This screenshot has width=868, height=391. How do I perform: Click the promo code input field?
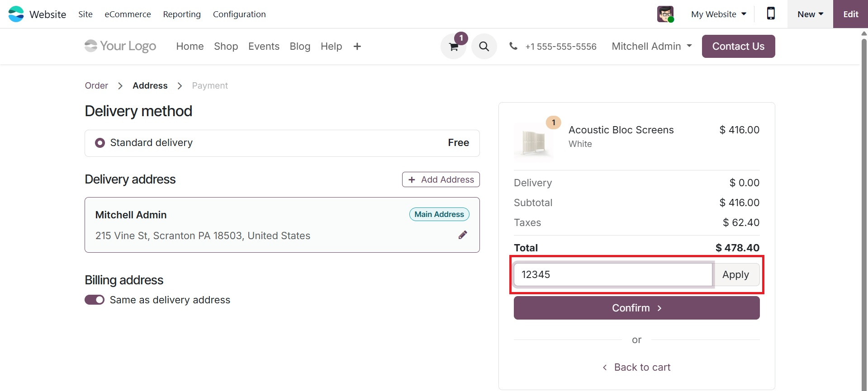pos(613,275)
